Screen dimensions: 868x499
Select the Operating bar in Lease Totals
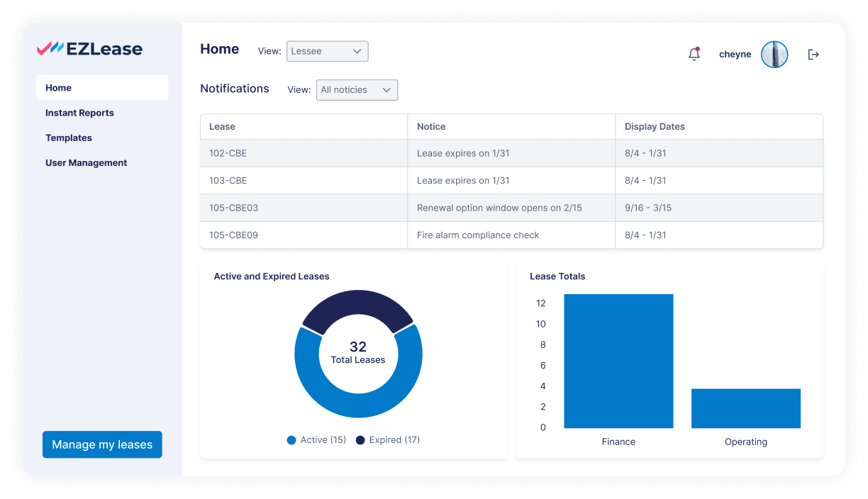pos(745,408)
